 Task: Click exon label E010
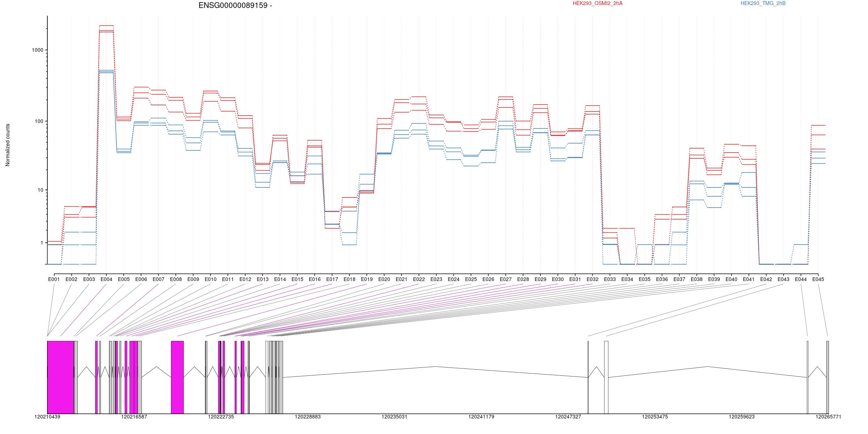coord(210,279)
